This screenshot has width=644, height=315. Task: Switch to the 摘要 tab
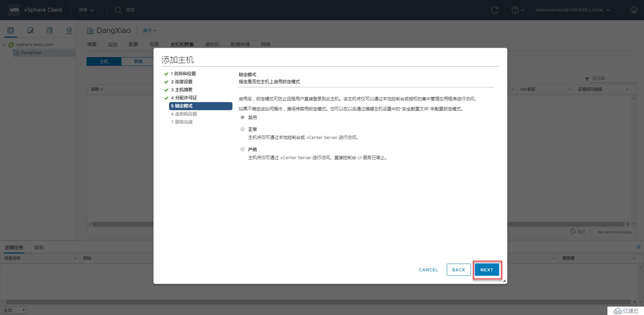(92, 44)
